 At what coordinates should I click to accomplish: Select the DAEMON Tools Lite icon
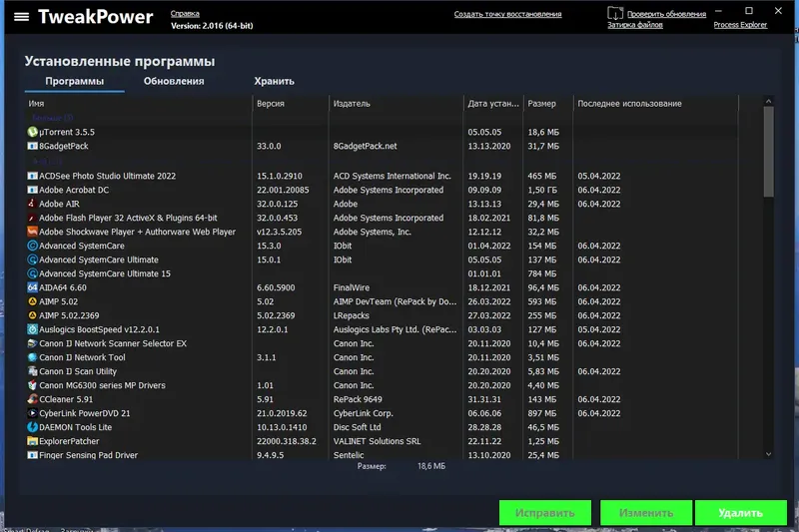tap(32, 427)
